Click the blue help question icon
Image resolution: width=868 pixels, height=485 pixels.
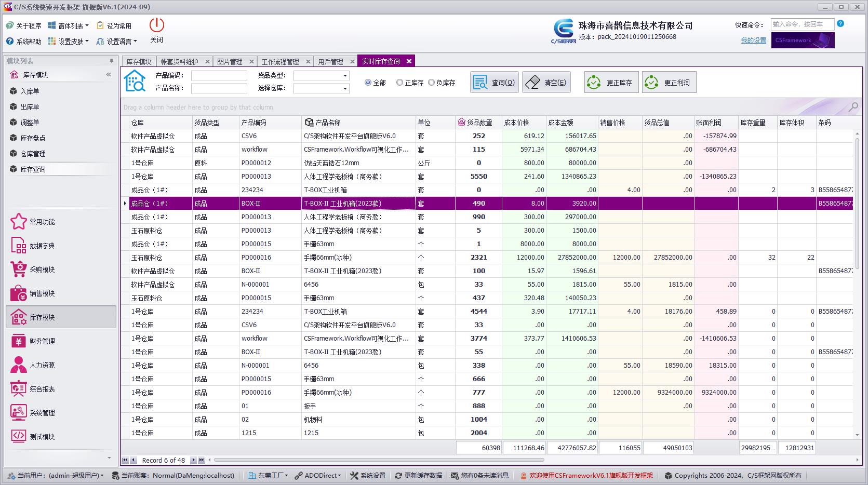click(840, 24)
